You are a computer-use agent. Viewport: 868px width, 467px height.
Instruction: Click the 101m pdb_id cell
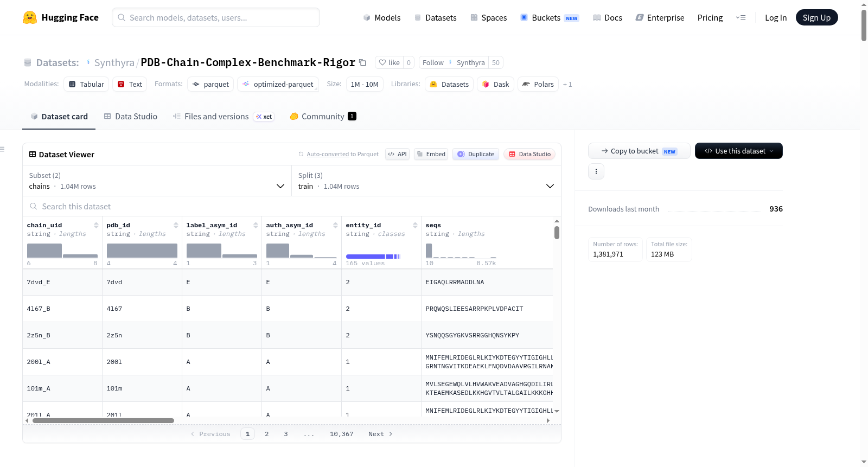(x=142, y=388)
